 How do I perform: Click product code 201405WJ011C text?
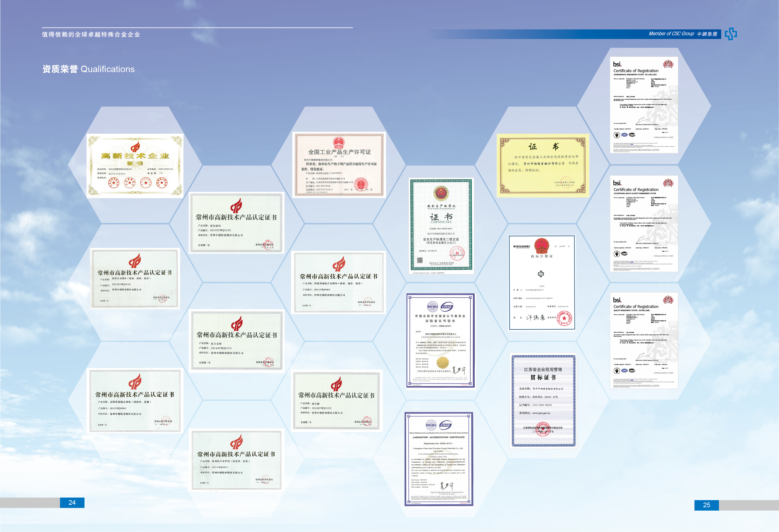point(221,348)
